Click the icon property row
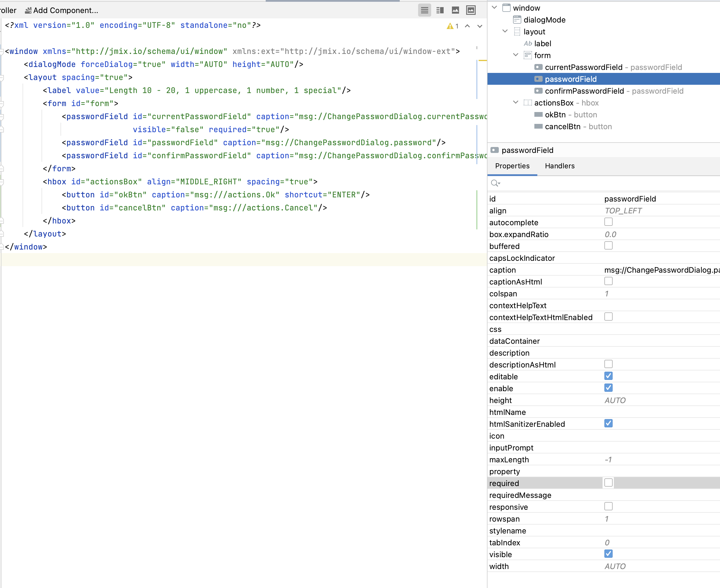Image resolution: width=720 pixels, height=588 pixels. [603, 436]
